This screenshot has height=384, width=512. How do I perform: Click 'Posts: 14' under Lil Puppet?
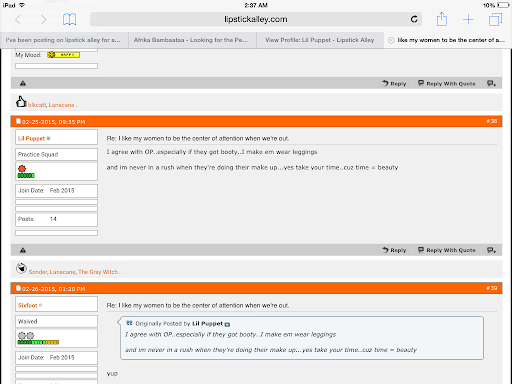[x=37, y=219]
